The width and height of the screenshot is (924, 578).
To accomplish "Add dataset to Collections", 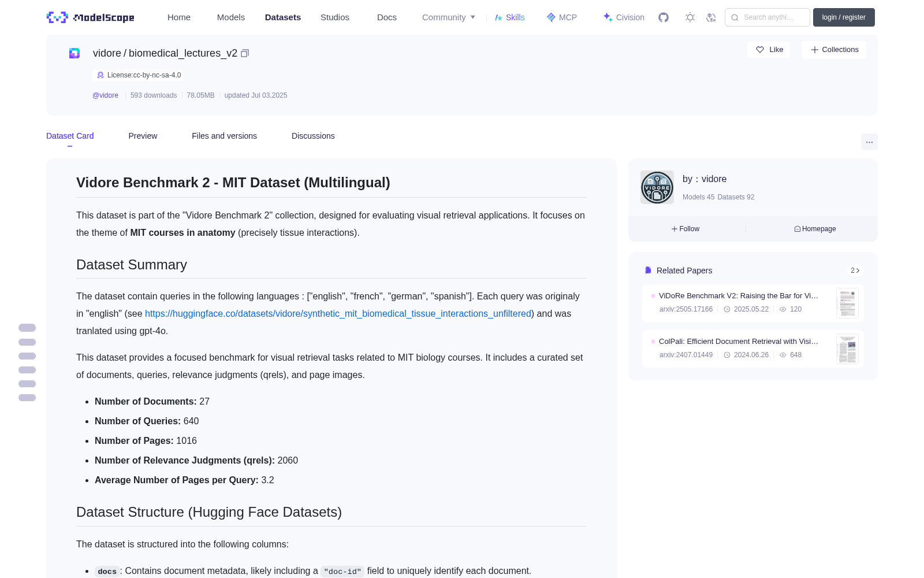I will click(834, 50).
